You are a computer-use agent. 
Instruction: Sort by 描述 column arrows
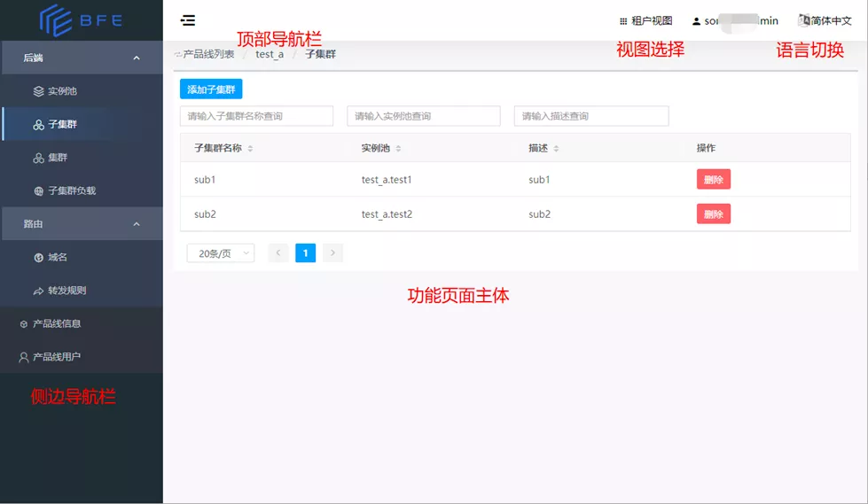click(x=556, y=148)
